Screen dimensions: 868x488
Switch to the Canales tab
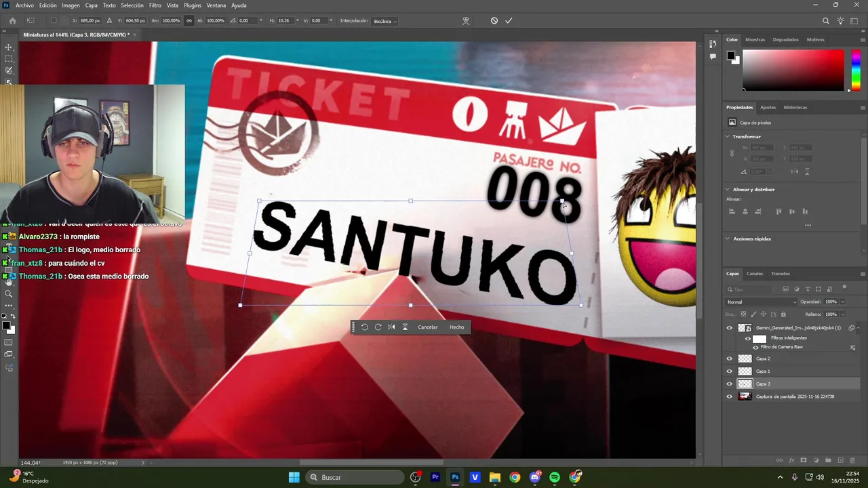click(x=755, y=274)
